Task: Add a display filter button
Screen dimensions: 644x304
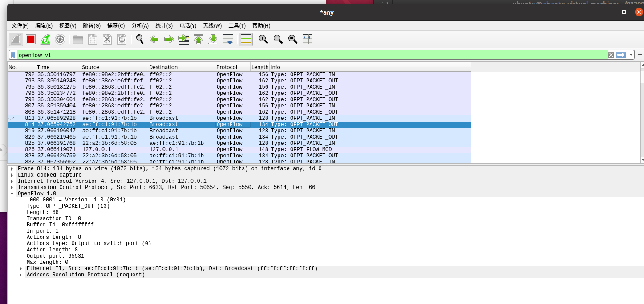Action: point(640,54)
